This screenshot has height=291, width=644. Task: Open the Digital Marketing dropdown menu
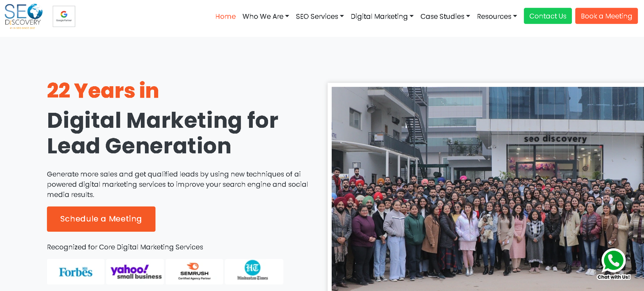382,17
